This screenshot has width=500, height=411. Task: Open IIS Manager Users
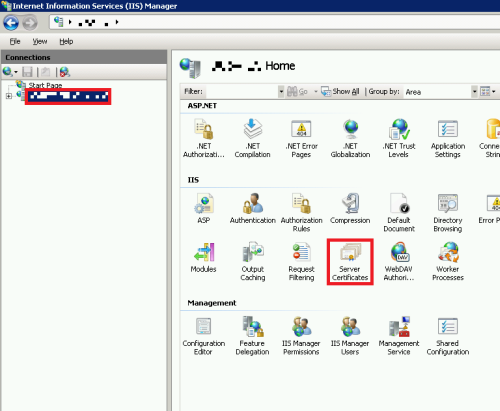coord(350,336)
